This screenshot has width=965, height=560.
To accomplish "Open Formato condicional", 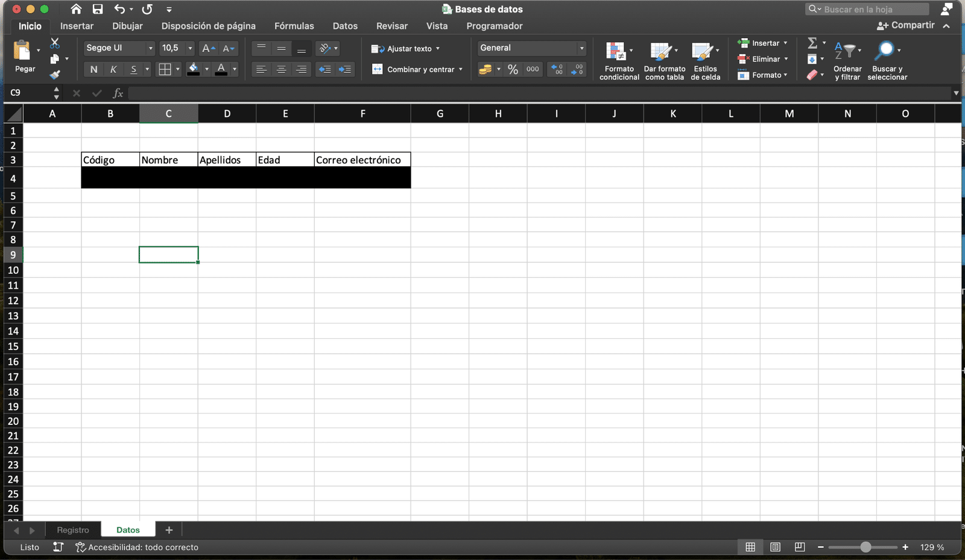I will coord(619,60).
